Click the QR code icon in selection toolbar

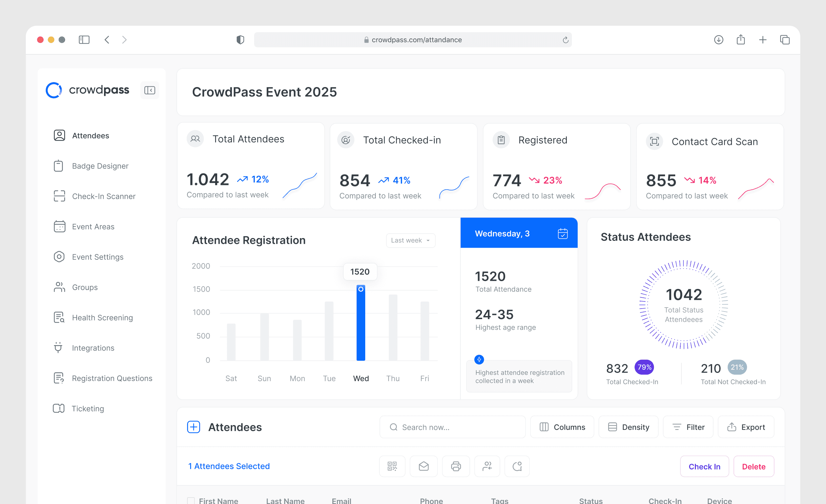point(392,466)
